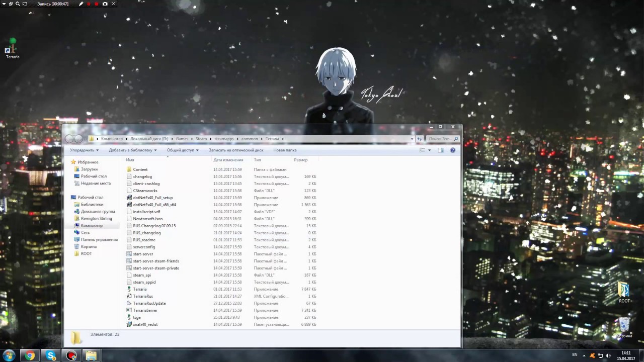
Task: Go back in Explorer navigation
Action: coord(70,139)
